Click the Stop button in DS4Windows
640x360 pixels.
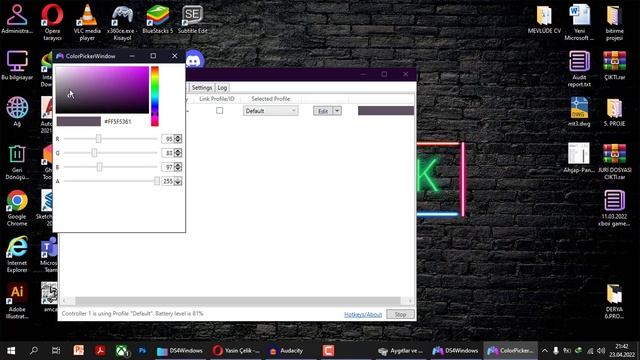400,314
